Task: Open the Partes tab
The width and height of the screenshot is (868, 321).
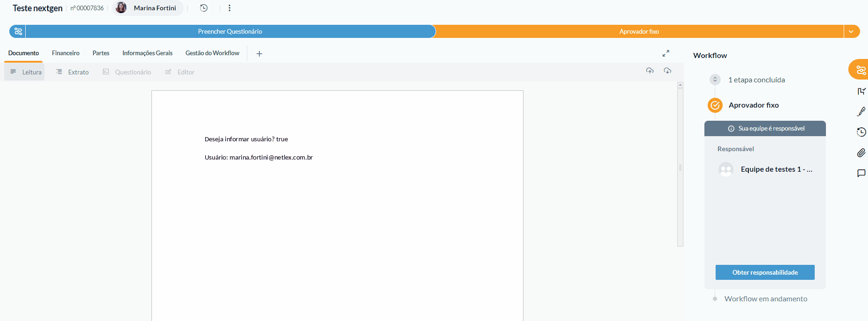Action: pos(101,53)
